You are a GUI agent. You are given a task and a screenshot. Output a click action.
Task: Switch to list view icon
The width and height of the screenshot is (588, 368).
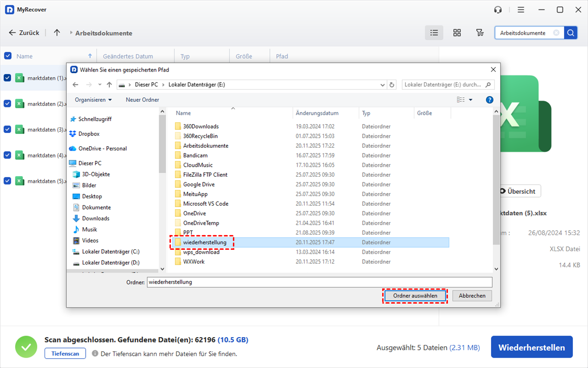[x=434, y=33]
